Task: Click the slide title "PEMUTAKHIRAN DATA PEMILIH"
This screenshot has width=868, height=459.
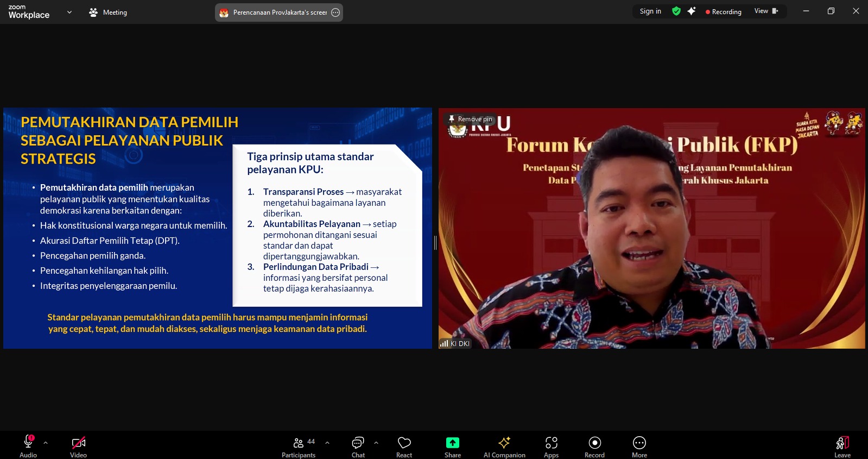Action: 129,122
